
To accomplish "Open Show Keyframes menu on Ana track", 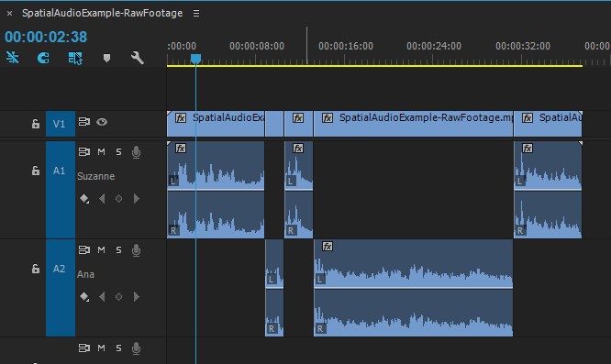I will click(x=84, y=297).
